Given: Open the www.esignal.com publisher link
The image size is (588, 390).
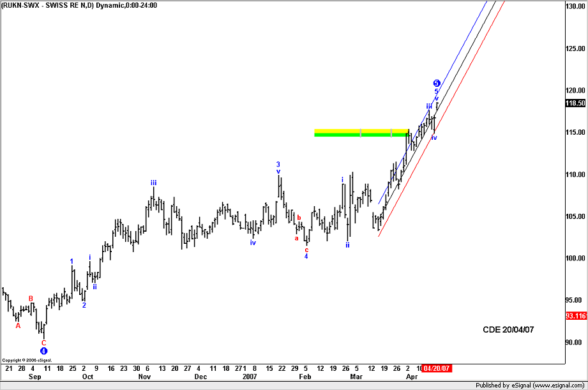Looking at the screenshot, I should (553, 386).
